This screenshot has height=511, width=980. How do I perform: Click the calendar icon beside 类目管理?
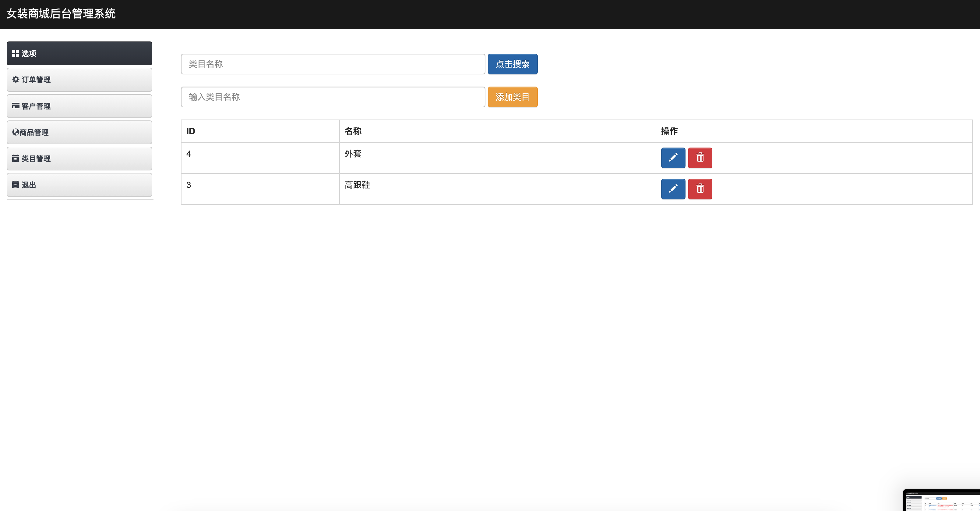pos(16,159)
